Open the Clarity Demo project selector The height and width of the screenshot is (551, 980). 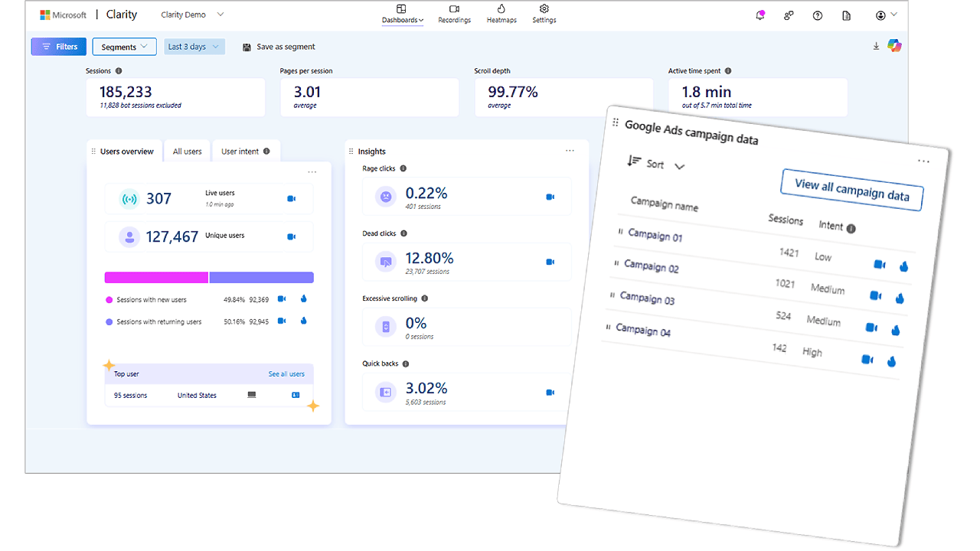192,15
